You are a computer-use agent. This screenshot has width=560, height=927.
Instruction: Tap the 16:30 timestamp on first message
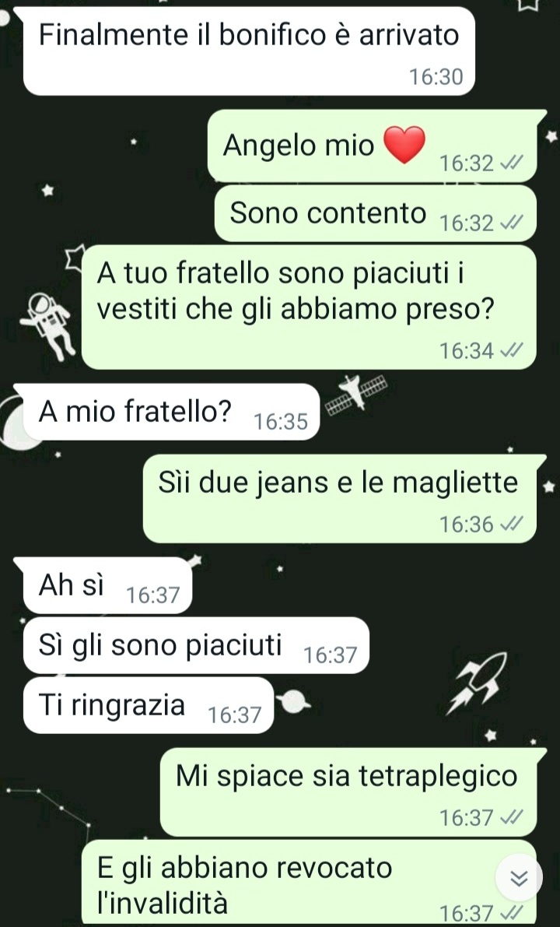pos(436,77)
